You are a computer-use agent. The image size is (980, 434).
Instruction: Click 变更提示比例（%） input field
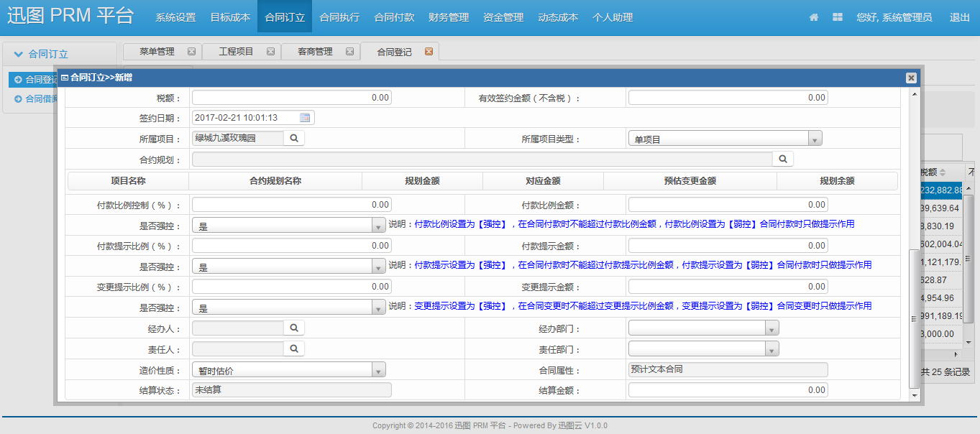292,287
